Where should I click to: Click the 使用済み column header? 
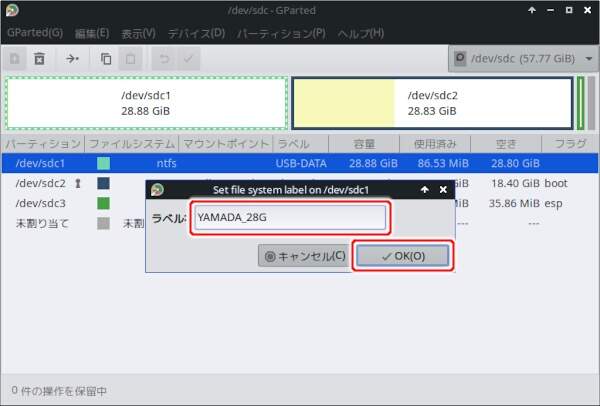[435, 144]
